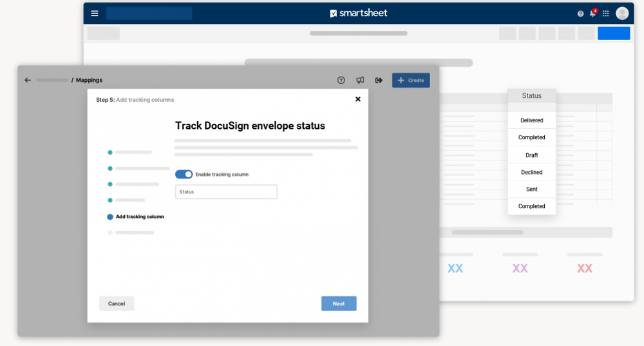The image size is (644, 346).
Task: Select the Add tracking column step
Action: 135,216
